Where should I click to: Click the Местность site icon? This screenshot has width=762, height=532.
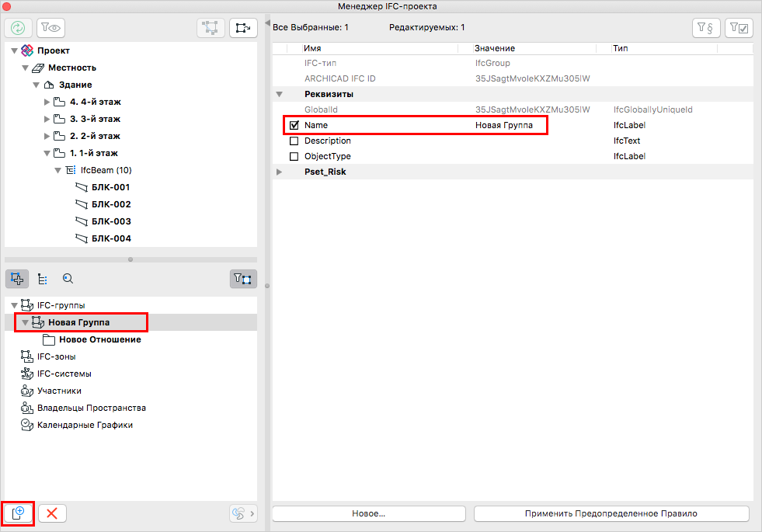coord(38,68)
